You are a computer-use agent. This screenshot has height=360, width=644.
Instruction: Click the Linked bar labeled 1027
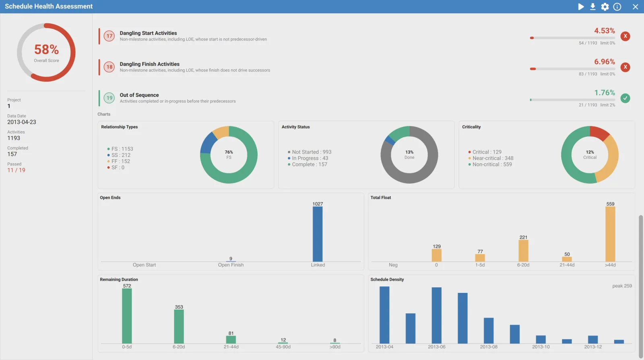[x=318, y=234]
